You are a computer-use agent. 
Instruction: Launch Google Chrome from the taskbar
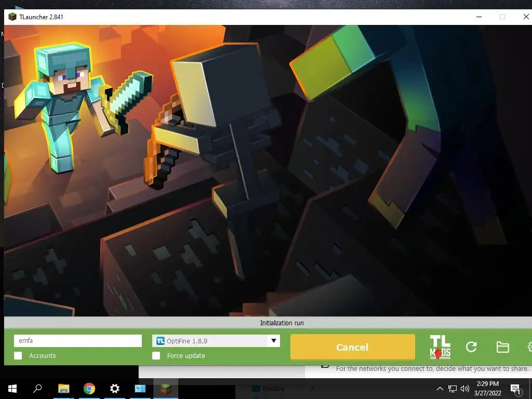pos(89,389)
